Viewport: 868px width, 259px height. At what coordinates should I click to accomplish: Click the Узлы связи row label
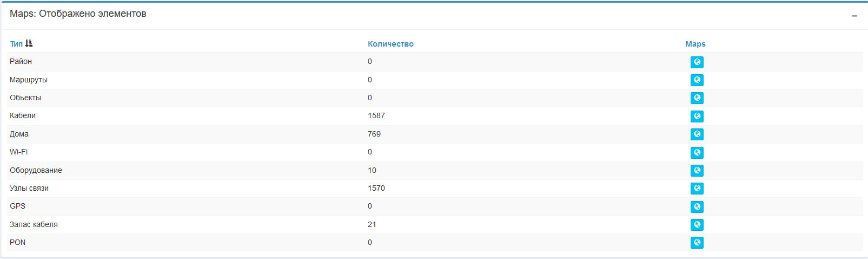(29, 188)
